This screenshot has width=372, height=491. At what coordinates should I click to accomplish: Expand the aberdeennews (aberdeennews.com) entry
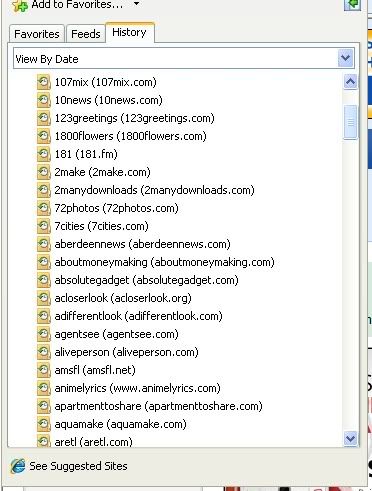[142, 244]
